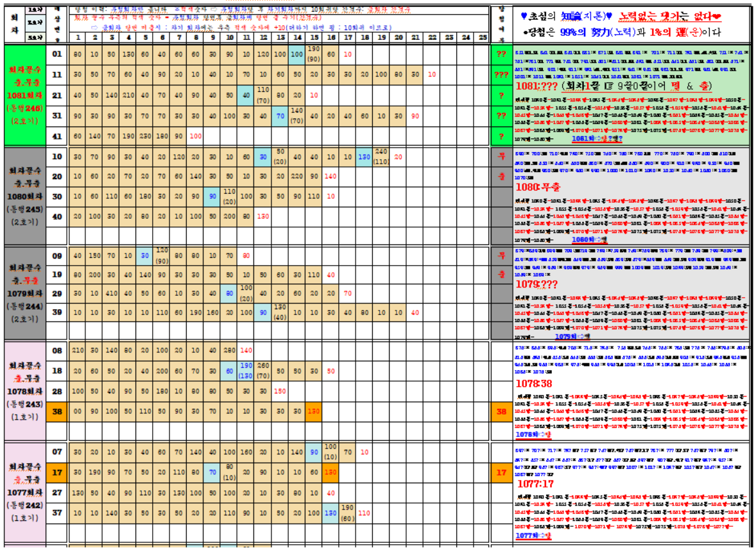Select column header 25

tap(482, 37)
